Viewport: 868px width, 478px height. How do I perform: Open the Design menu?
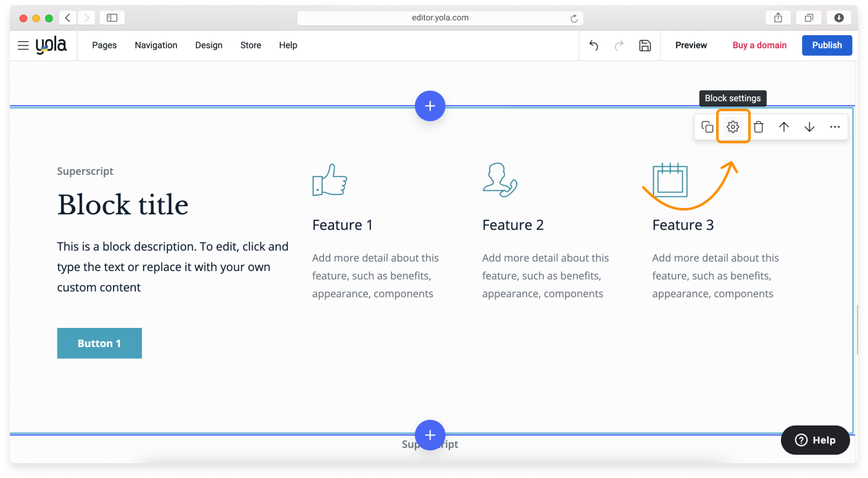tap(209, 45)
